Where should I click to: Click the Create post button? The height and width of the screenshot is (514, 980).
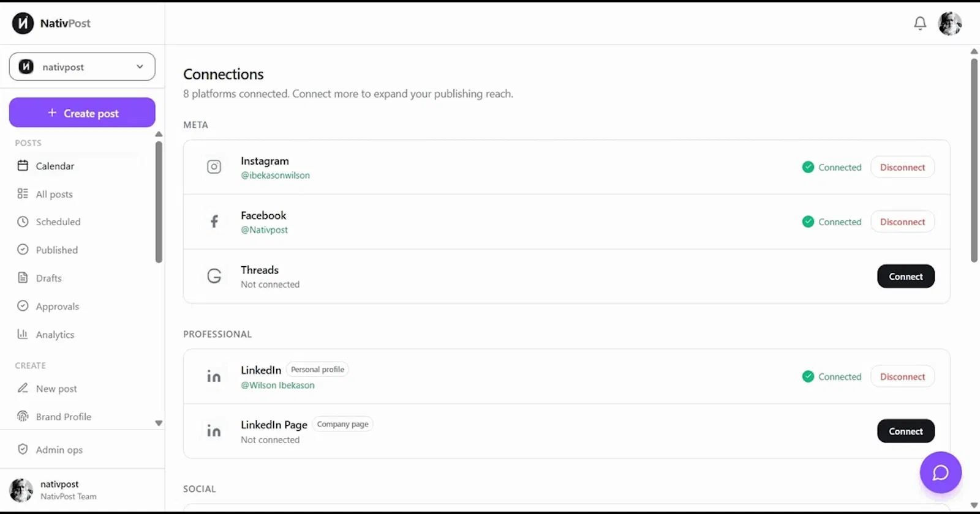coord(82,113)
